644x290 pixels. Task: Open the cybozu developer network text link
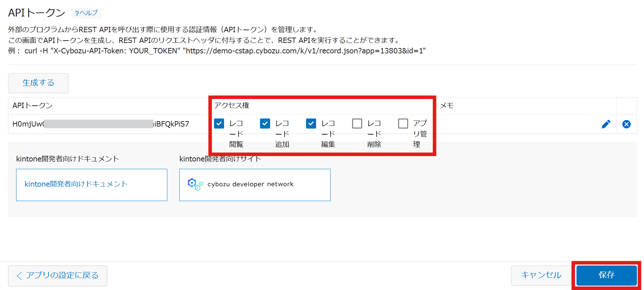coord(250,184)
